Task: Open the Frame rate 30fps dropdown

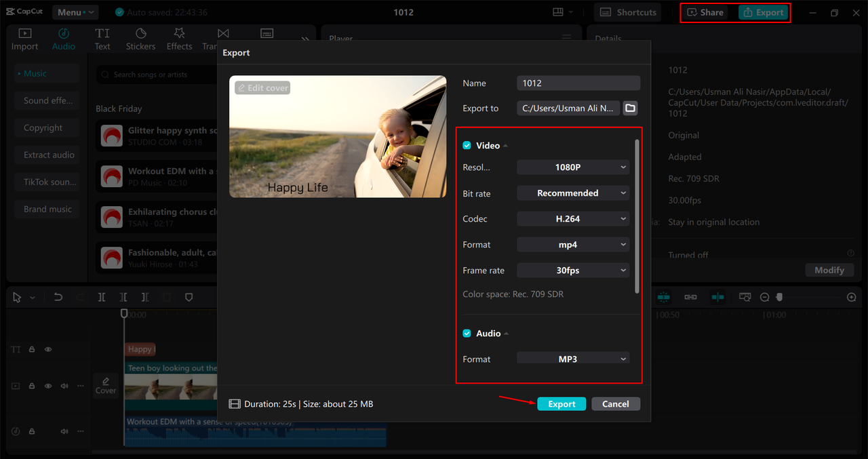Action: (573, 271)
